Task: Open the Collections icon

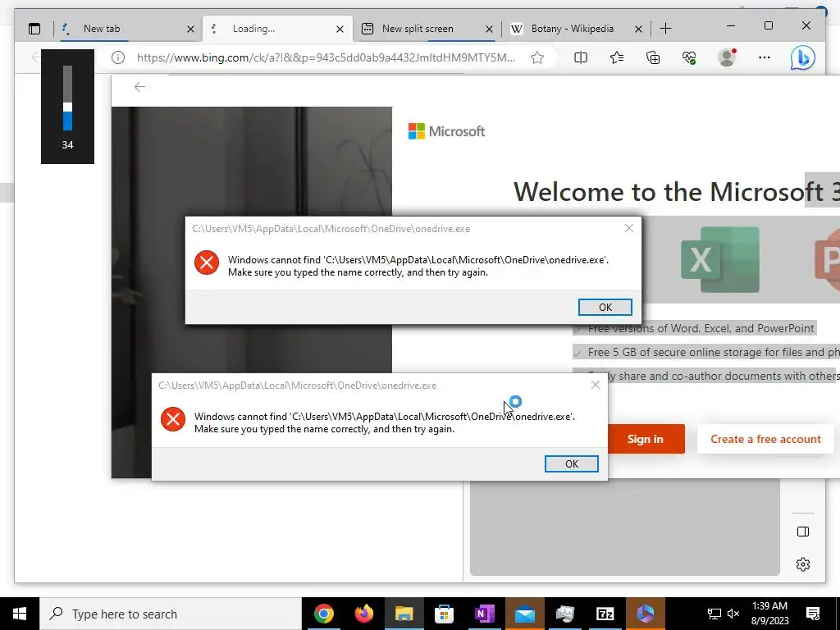Action: point(653,57)
